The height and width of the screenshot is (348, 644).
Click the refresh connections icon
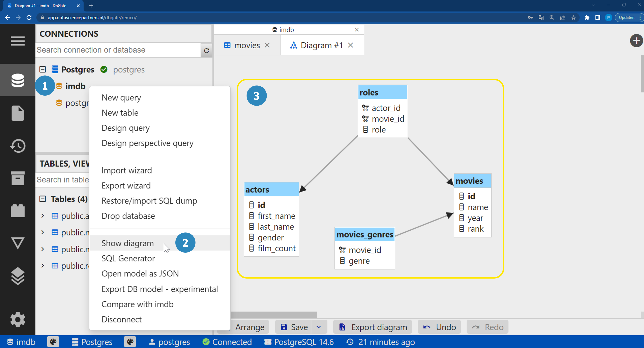point(206,50)
